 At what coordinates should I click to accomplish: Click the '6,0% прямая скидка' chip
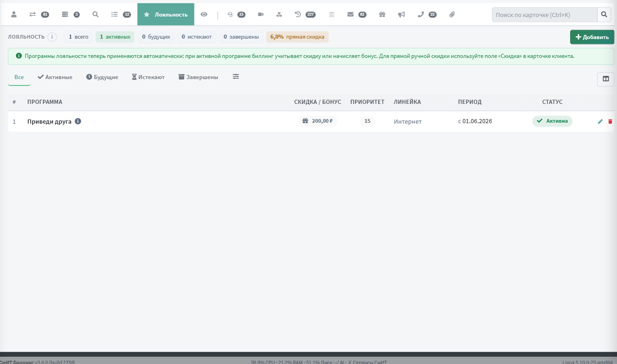(x=297, y=37)
